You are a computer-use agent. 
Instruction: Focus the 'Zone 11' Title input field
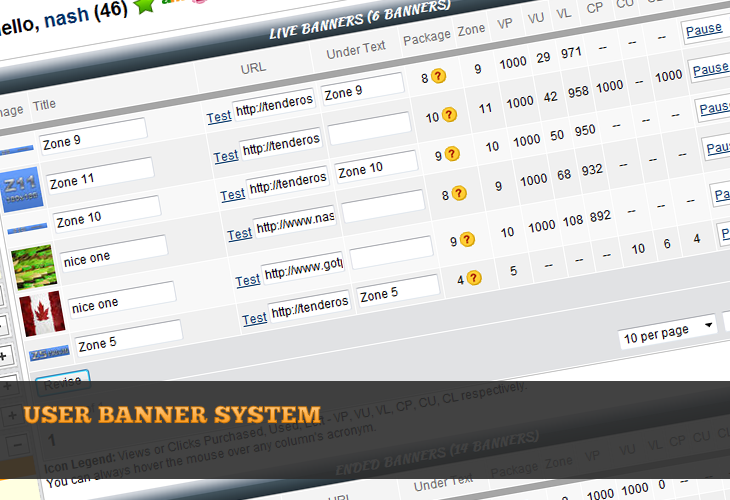click(99, 176)
